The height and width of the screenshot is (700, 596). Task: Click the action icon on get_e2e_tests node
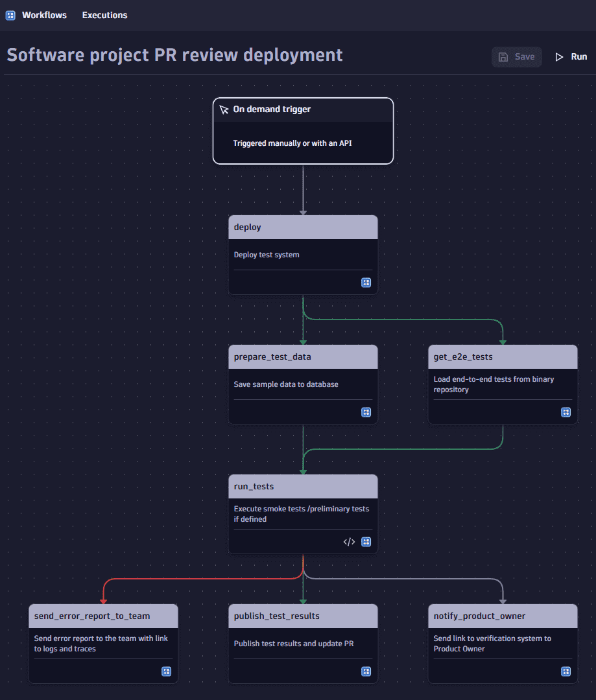coord(566,412)
